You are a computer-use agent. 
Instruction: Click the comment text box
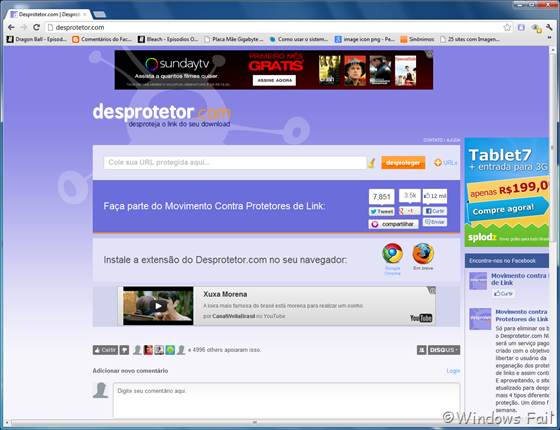coord(286,400)
